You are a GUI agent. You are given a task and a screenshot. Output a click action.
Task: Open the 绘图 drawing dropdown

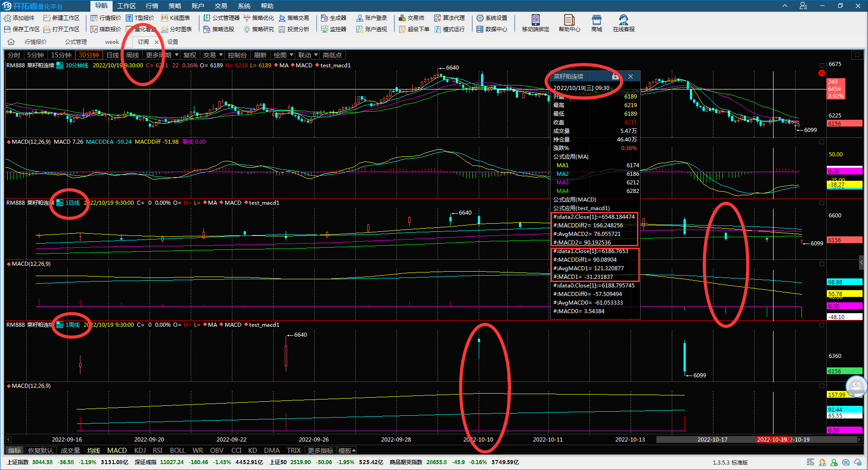pos(283,55)
